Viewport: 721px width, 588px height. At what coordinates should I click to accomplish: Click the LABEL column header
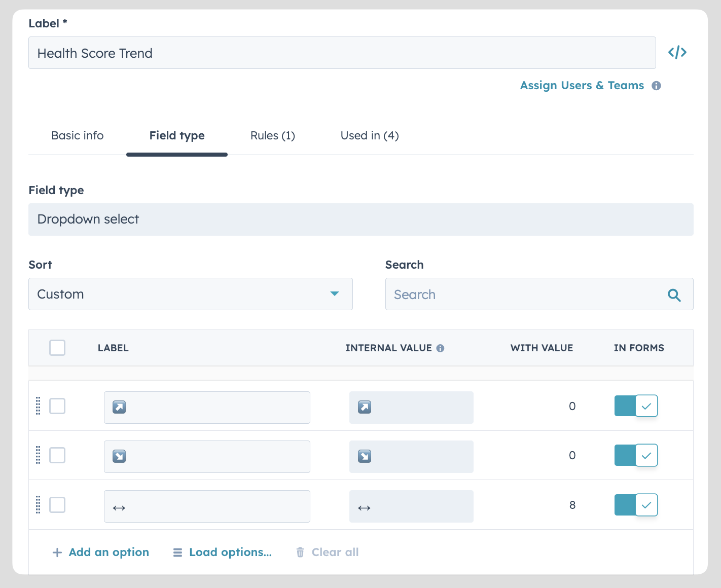(113, 348)
